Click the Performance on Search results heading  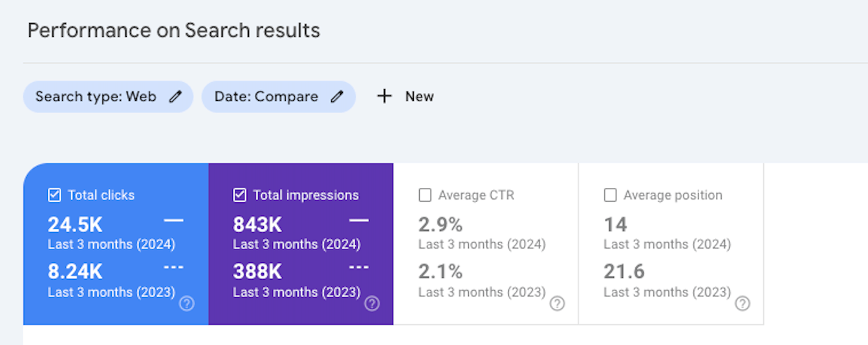coord(174,30)
